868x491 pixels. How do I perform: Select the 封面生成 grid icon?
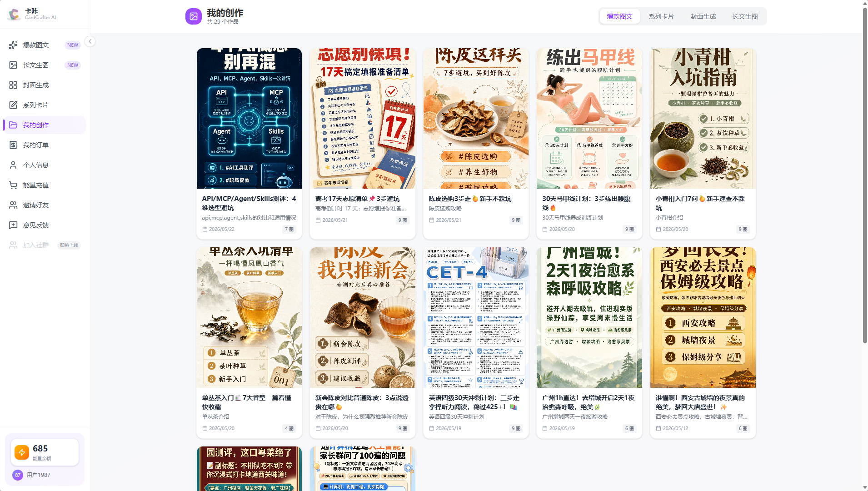(x=13, y=85)
